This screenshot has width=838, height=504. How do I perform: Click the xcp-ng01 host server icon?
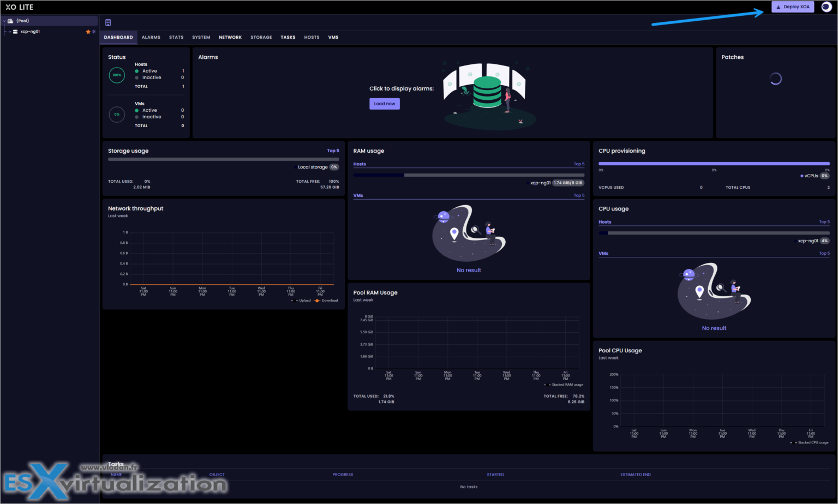pyautogui.click(x=15, y=32)
